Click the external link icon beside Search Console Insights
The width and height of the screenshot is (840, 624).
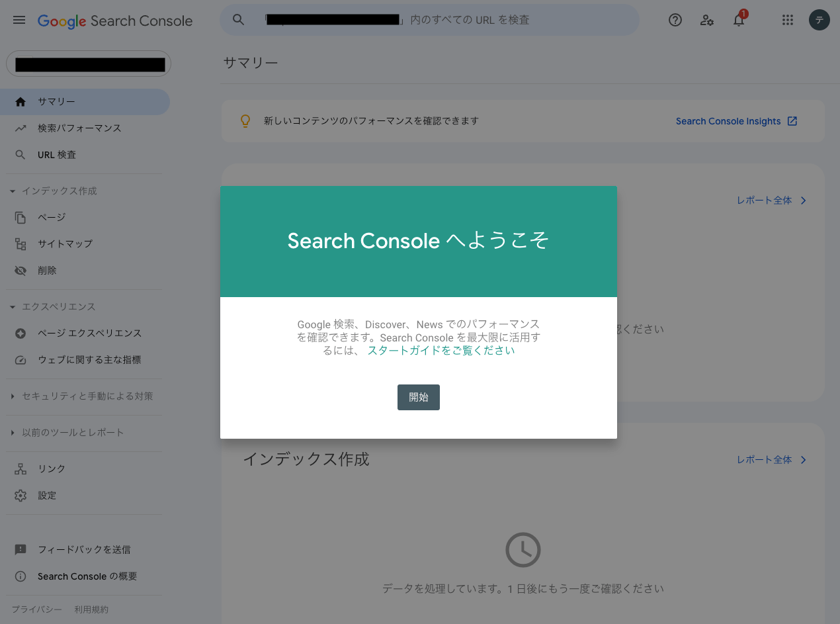coord(792,121)
